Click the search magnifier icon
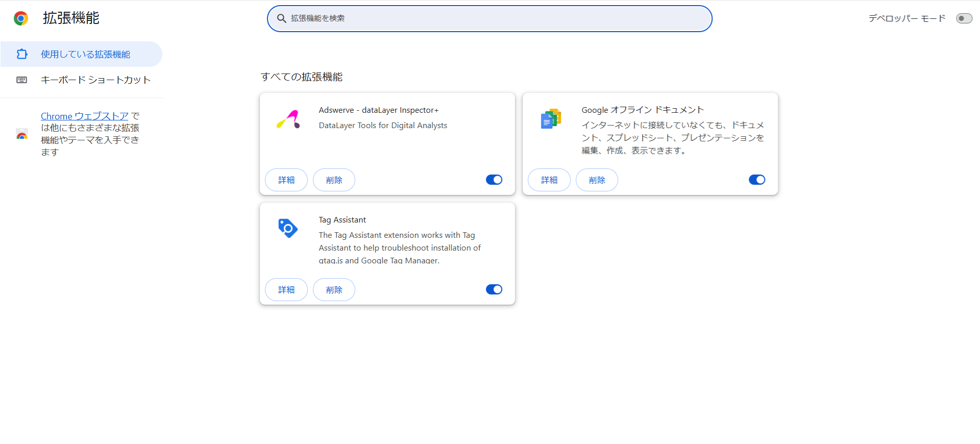This screenshot has width=980, height=444. (x=281, y=18)
